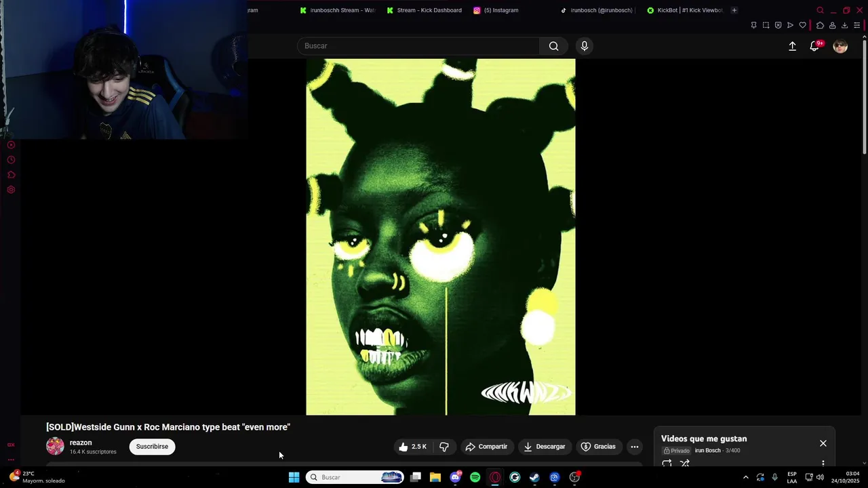Select the snapshot capture icon in toolbar
The height and width of the screenshot is (488, 868).
[x=766, y=25]
